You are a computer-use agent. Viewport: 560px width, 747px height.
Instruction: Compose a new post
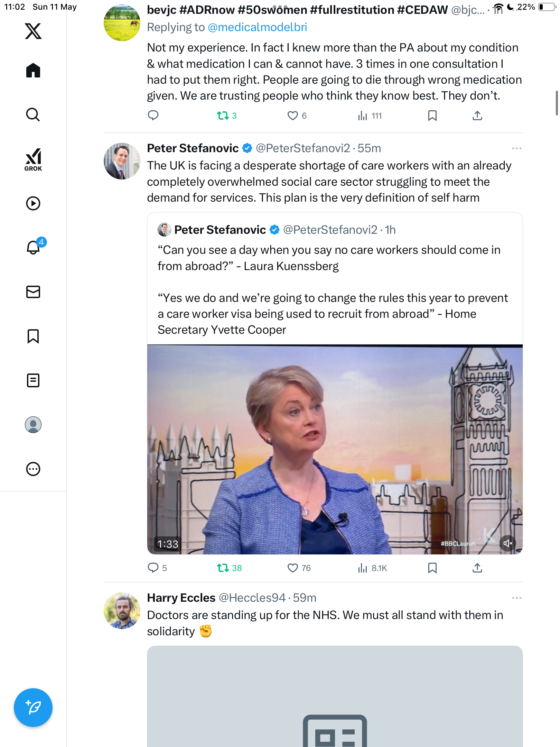(33, 708)
